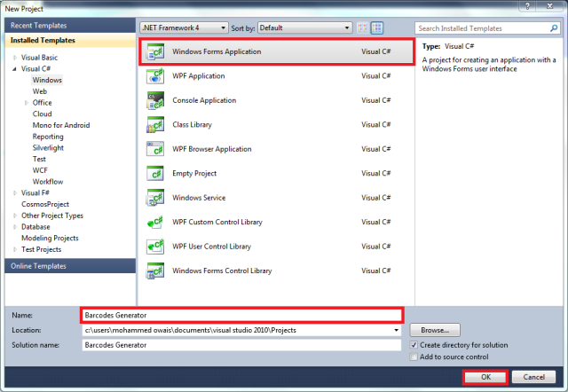Enable Add to source control checkbox
Viewport: 568px width, 392px height.
414,357
